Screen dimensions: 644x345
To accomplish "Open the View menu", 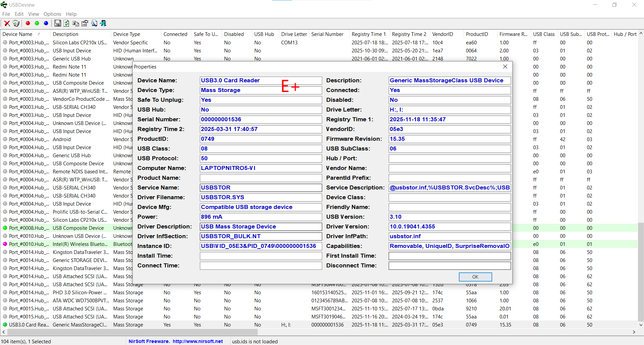I will (33, 14).
